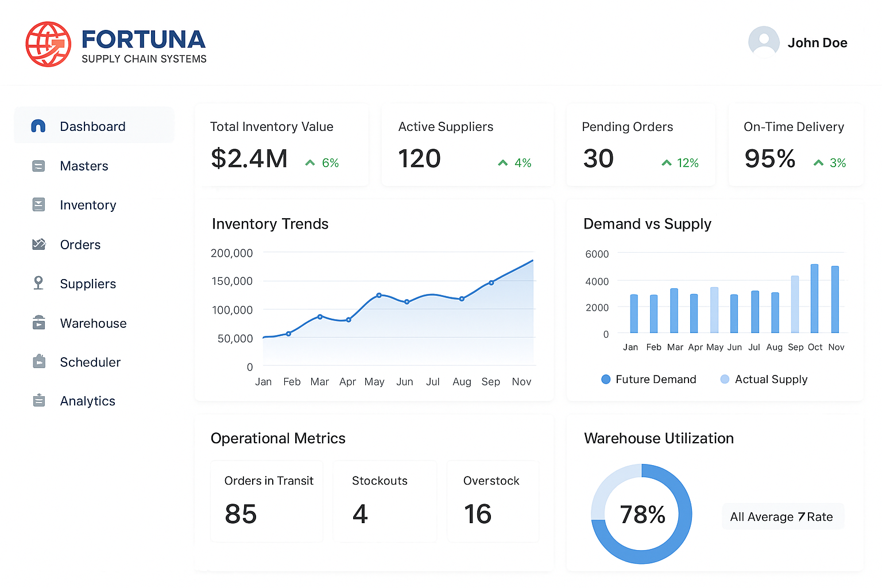Go to the Analytics menu item

[87, 401]
